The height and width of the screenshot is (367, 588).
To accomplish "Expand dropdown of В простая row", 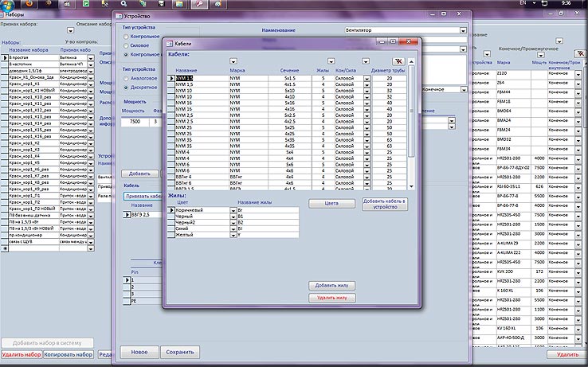I will point(91,58).
